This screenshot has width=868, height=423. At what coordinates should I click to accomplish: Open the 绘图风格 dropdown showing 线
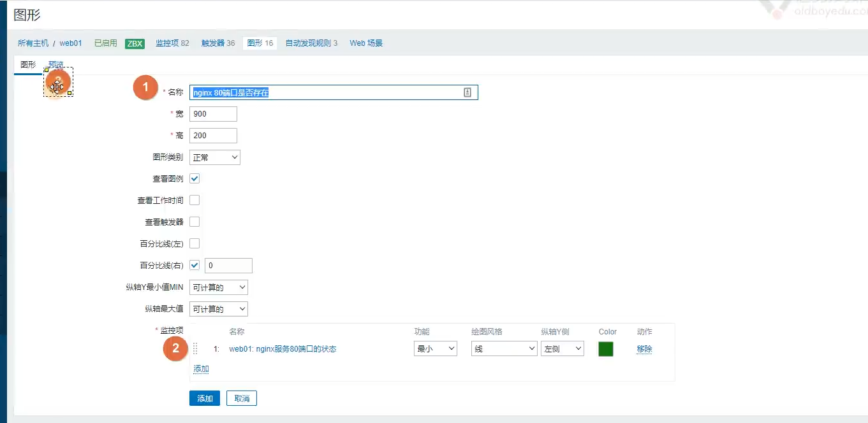pos(504,348)
